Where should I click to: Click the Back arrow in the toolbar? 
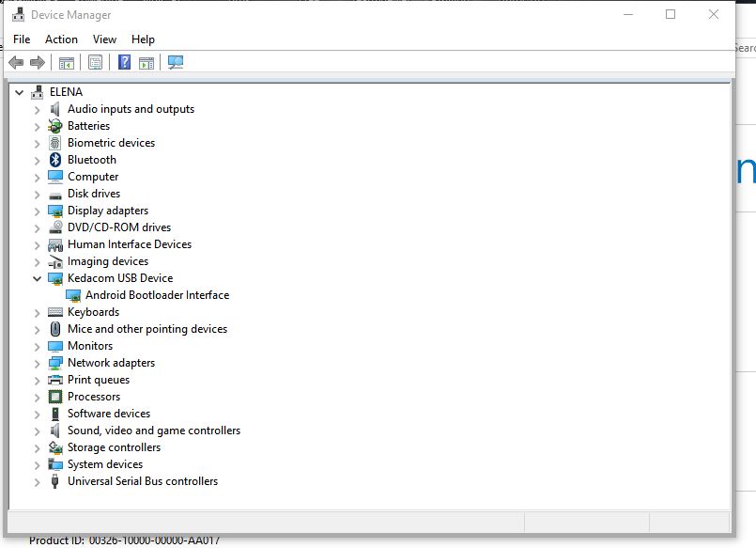click(x=16, y=63)
